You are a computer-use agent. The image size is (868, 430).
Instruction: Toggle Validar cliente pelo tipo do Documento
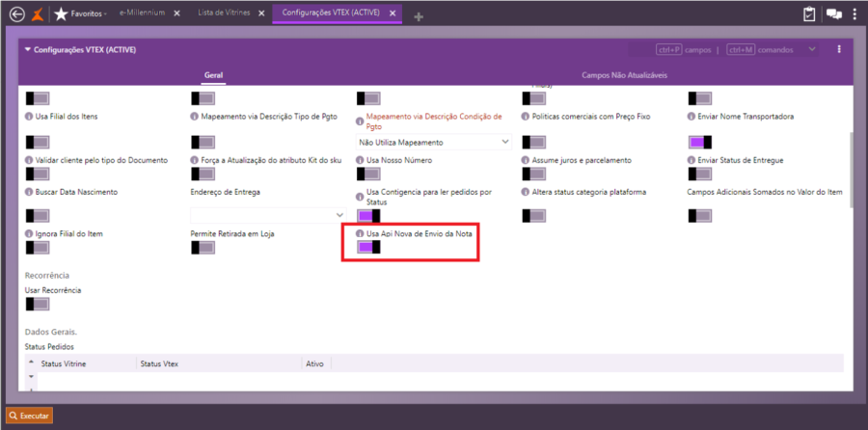38,174
